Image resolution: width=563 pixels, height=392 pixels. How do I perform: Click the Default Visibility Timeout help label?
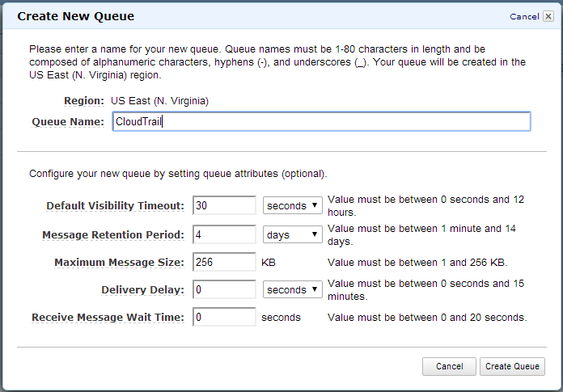coord(115,206)
